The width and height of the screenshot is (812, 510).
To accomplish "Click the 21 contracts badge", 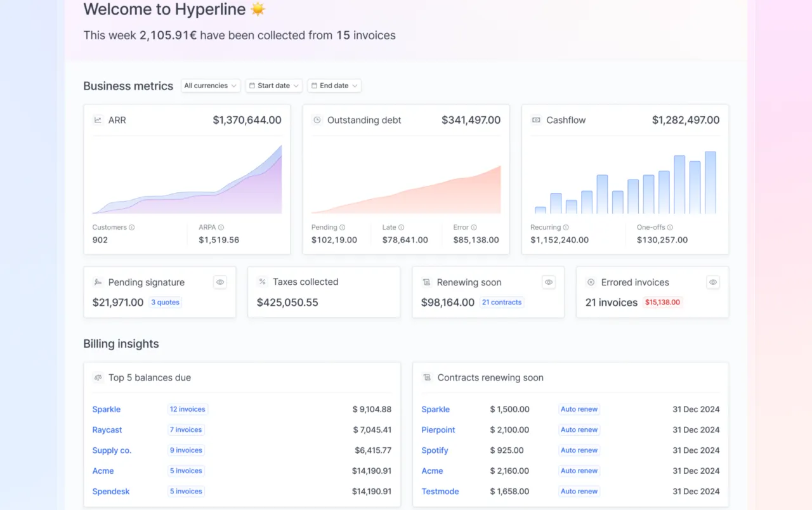I will pyautogui.click(x=501, y=303).
